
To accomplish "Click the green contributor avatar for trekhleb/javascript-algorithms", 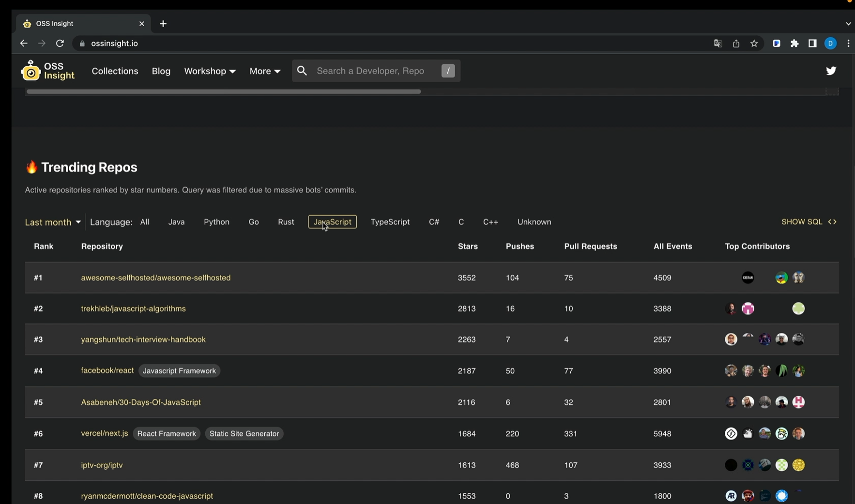I will click(x=798, y=309).
